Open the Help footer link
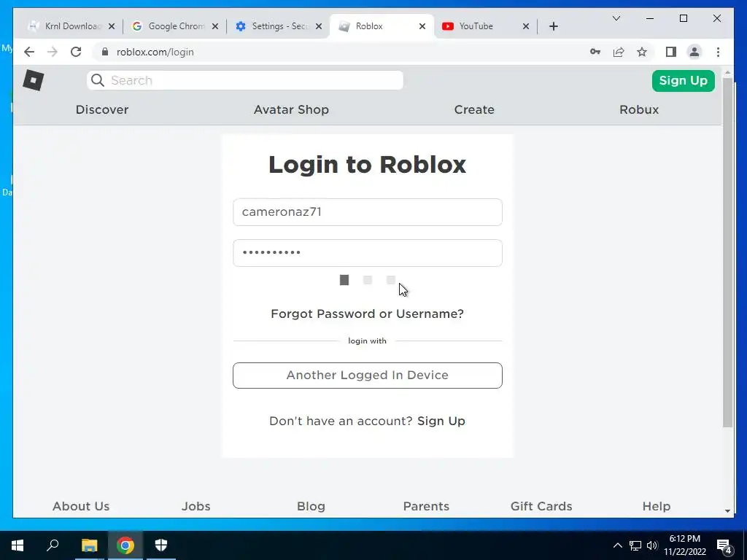Image resolution: width=747 pixels, height=560 pixels. 657,506
